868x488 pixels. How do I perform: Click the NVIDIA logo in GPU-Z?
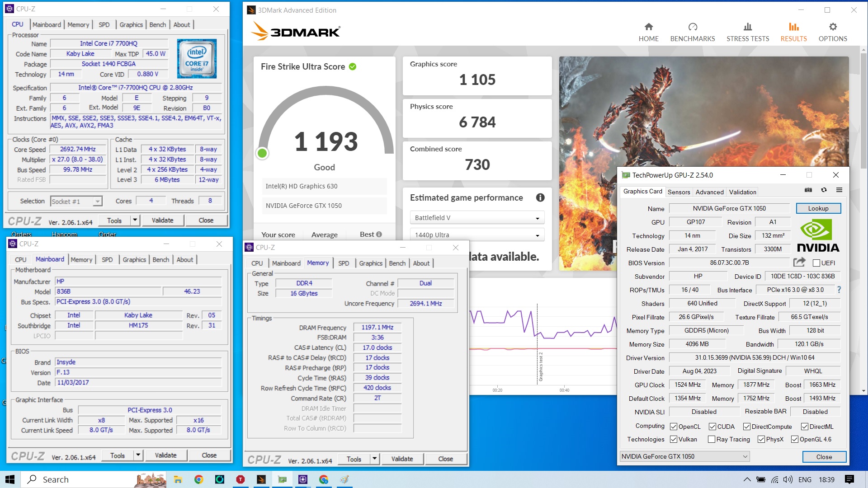point(817,235)
